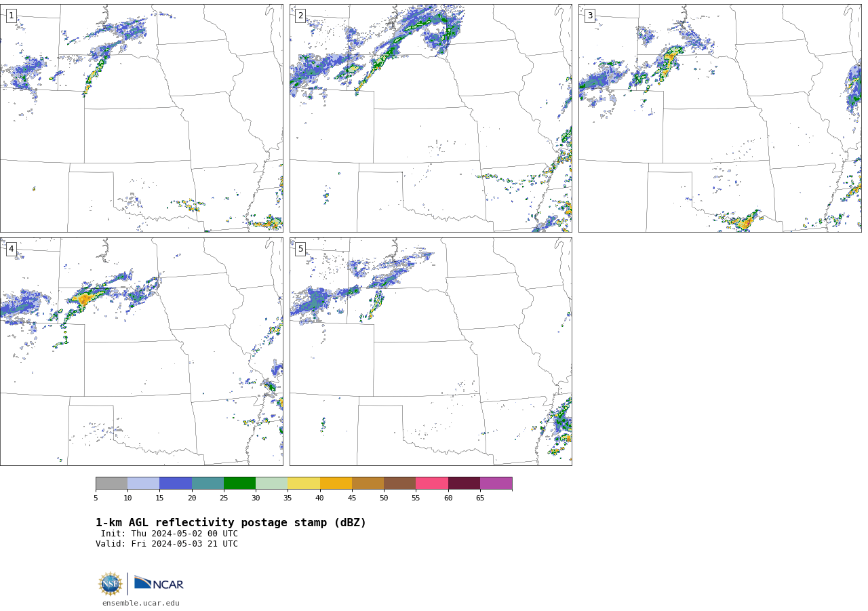This screenshot has height=611, width=868.
Task: Click the dark green 25-30 dBZ swatch
Action: pos(239,483)
